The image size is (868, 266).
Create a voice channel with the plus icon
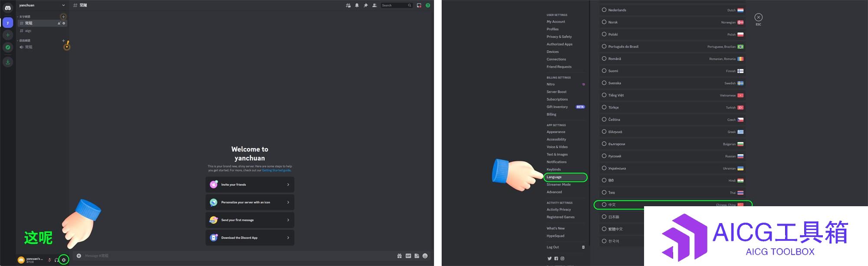tap(63, 41)
